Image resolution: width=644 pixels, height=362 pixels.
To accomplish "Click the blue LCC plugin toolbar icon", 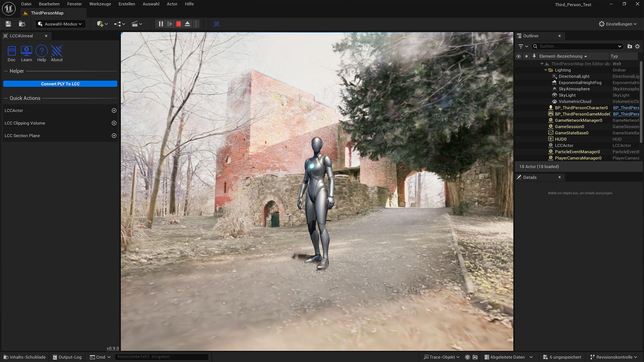I will coord(217,24).
